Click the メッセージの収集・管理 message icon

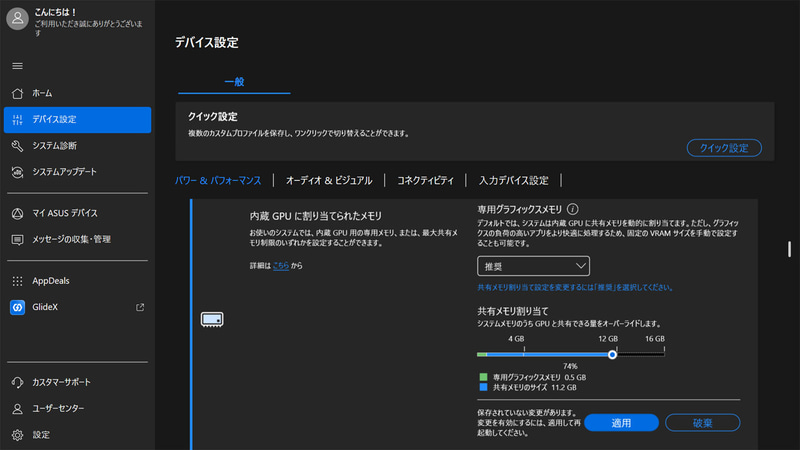tap(17, 240)
